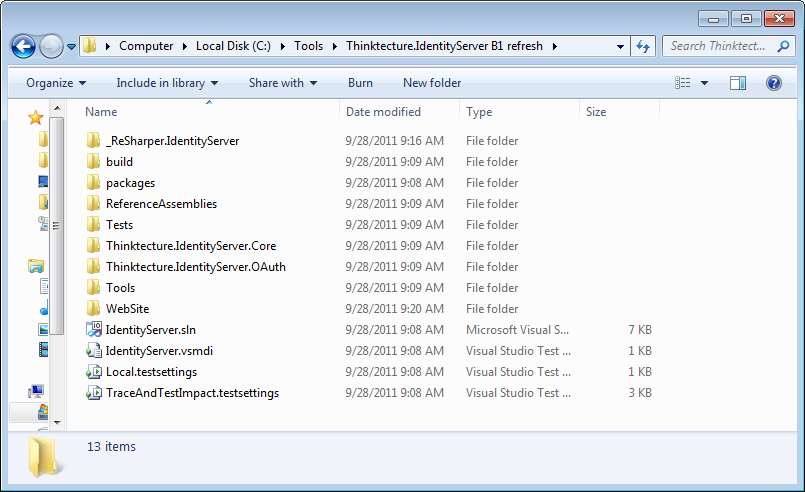Click the IdentityServer.sln file name

[x=150, y=330]
